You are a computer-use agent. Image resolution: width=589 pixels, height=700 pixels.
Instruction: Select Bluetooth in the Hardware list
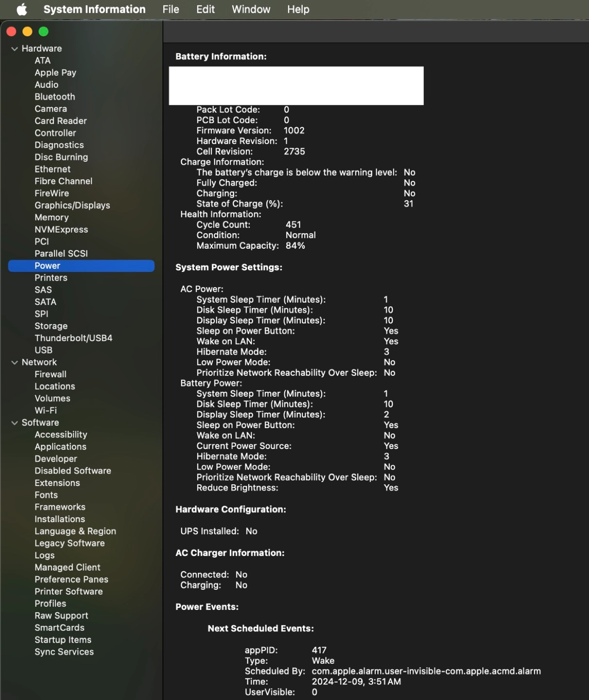click(x=54, y=97)
